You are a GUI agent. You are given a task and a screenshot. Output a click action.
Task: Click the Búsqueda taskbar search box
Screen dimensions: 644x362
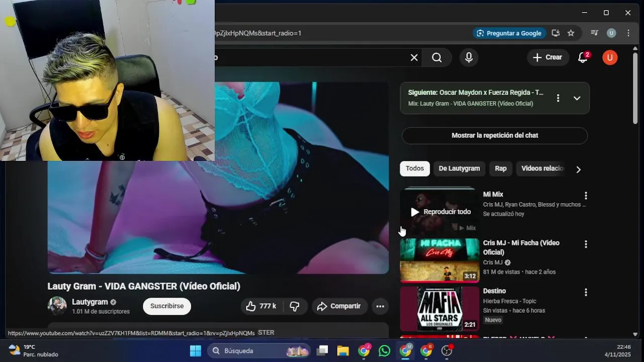click(x=260, y=351)
